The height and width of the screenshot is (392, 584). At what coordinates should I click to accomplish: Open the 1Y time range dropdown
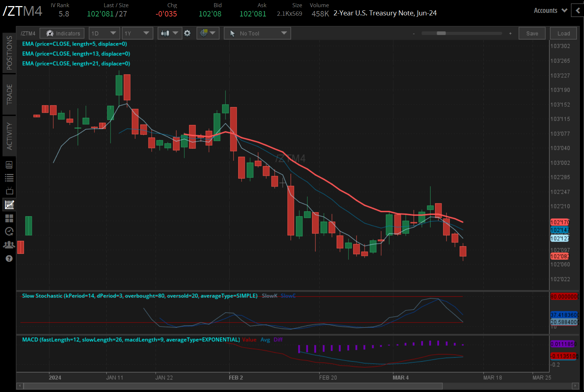pyautogui.click(x=137, y=33)
